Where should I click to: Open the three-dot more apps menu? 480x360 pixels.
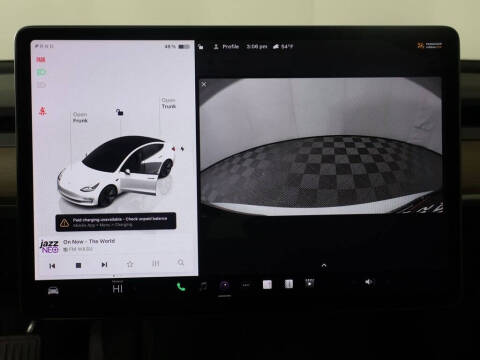point(246,285)
